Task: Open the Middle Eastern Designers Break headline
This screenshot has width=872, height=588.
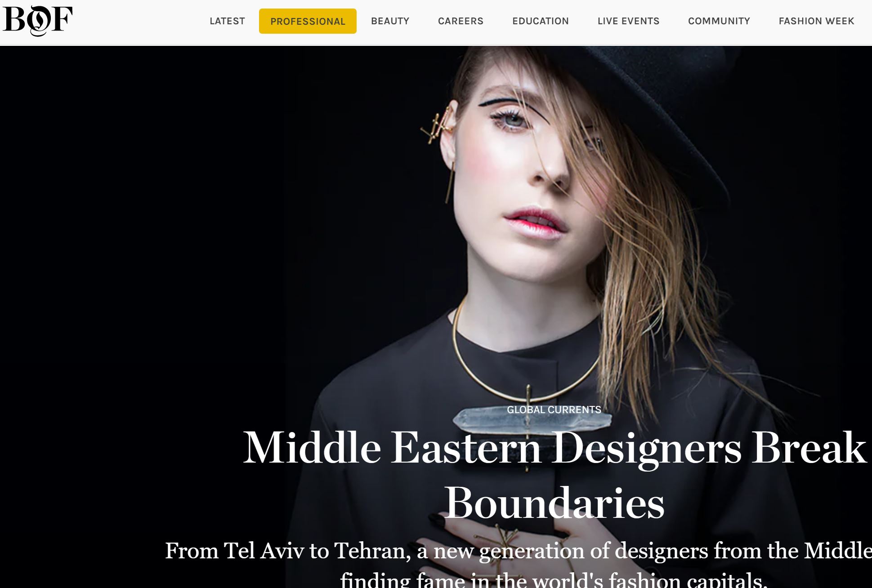Action: pyautogui.click(x=555, y=448)
